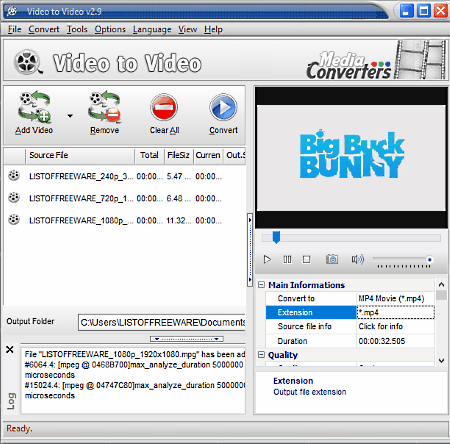Screen dimensions: 450x444
Task: Click the volume slider knob
Action: click(x=430, y=259)
